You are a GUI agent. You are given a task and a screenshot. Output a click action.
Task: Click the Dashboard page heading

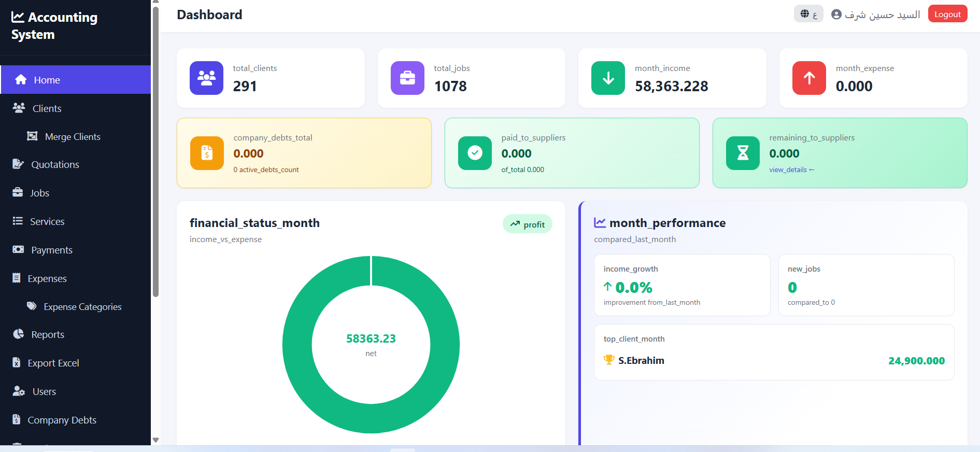pos(209,15)
